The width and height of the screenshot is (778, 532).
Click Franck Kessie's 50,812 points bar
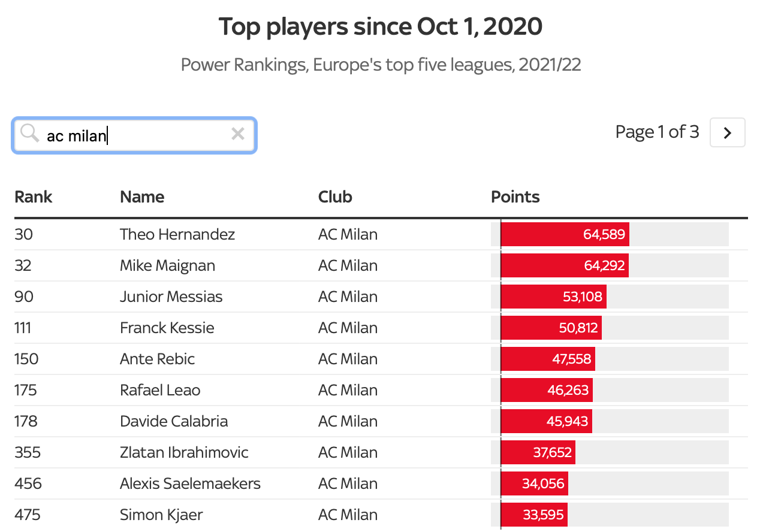point(551,328)
